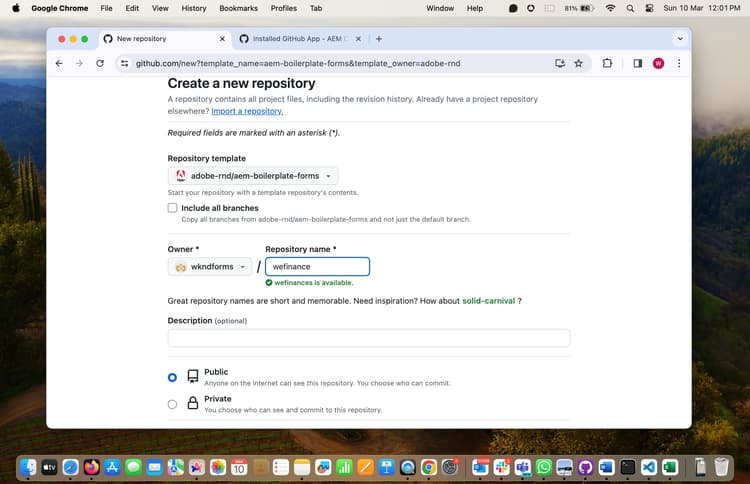The image size is (750, 484).
Task: Open WhatsApp from the dock
Action: pos(543,467)
